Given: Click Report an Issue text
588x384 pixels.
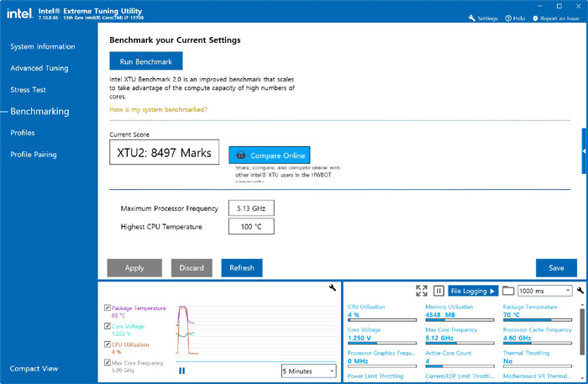Looking at the screenshot, I should tap(559, 18).
